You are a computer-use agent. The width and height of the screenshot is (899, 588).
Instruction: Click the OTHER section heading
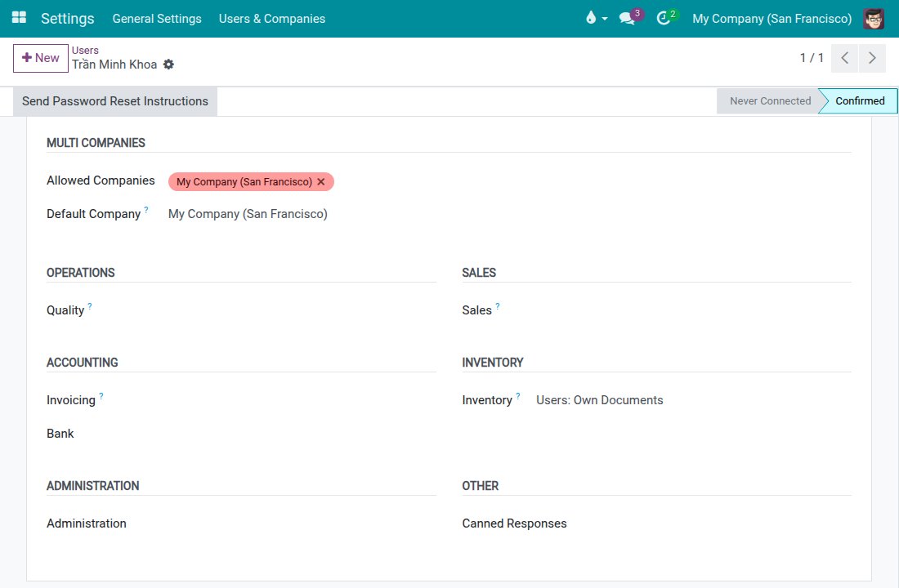coord(481,486)
